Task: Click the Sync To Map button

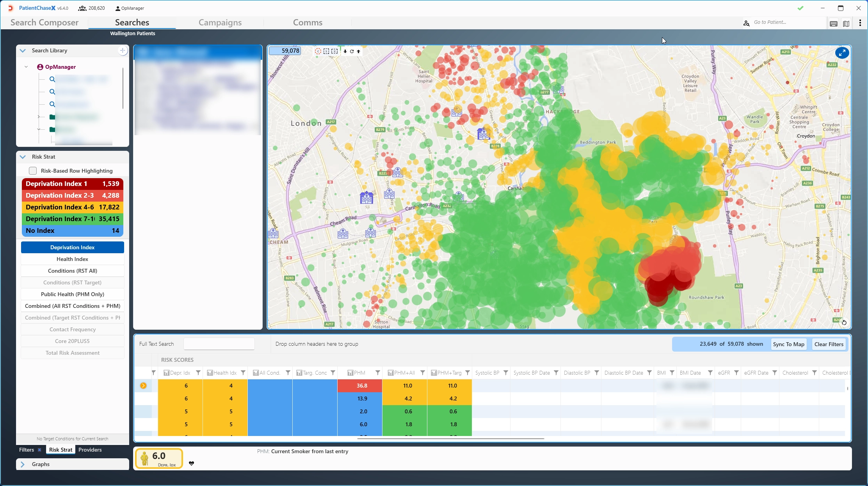Action: (788, 344)
